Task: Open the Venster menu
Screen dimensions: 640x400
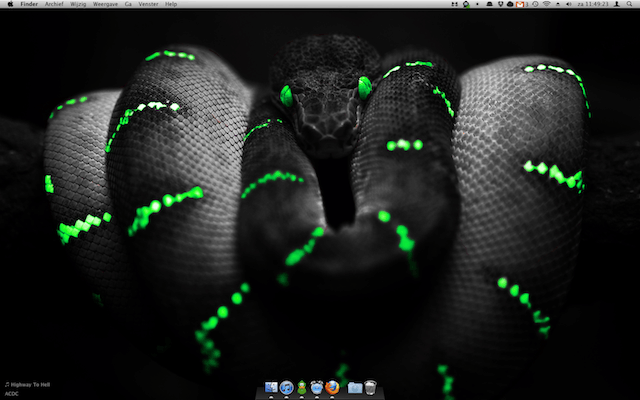Action: coord(149,4)
